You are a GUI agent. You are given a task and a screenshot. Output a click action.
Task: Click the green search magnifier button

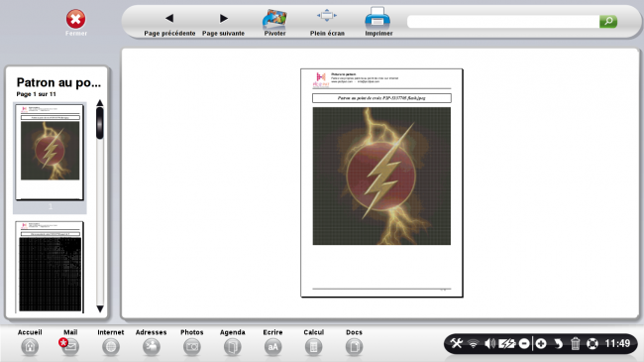point(608,21)
